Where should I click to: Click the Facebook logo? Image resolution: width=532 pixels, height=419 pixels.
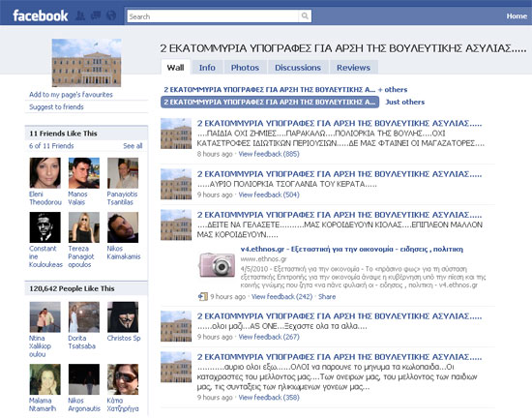click(41, 15)
